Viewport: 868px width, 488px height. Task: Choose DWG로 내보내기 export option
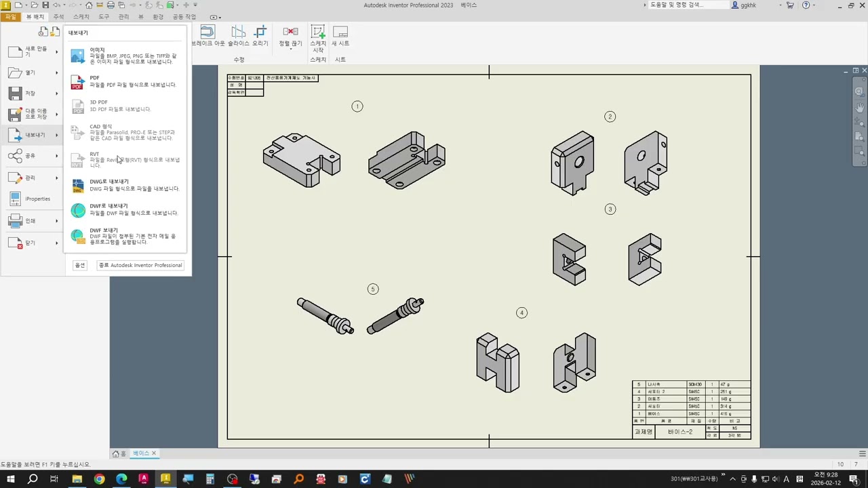(125, 185)
